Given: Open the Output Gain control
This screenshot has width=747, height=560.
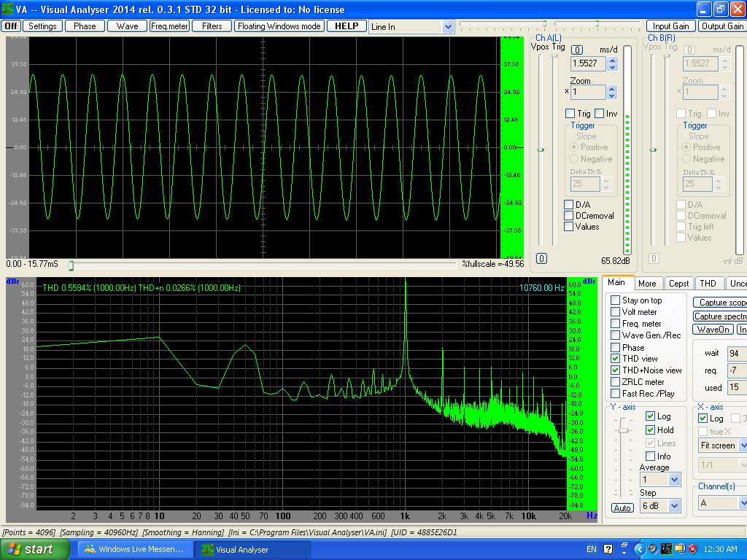Looking at the screenshot, I should coord(722,26).
